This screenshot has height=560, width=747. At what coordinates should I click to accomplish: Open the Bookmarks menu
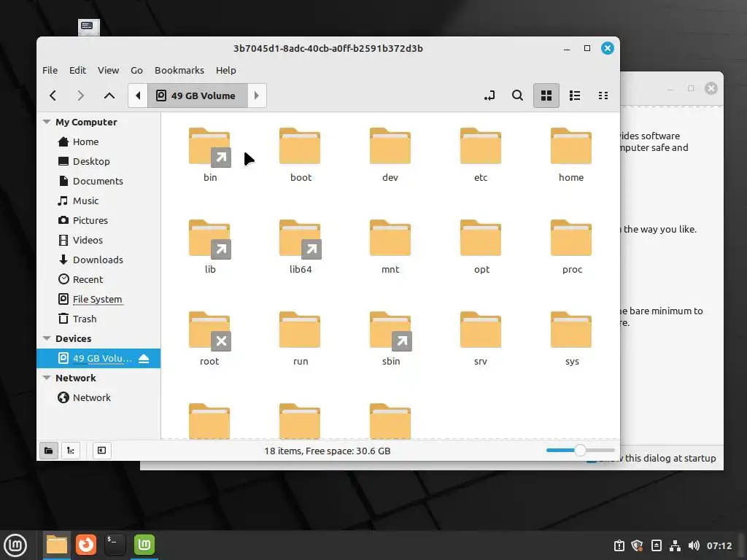click(179, 71)
